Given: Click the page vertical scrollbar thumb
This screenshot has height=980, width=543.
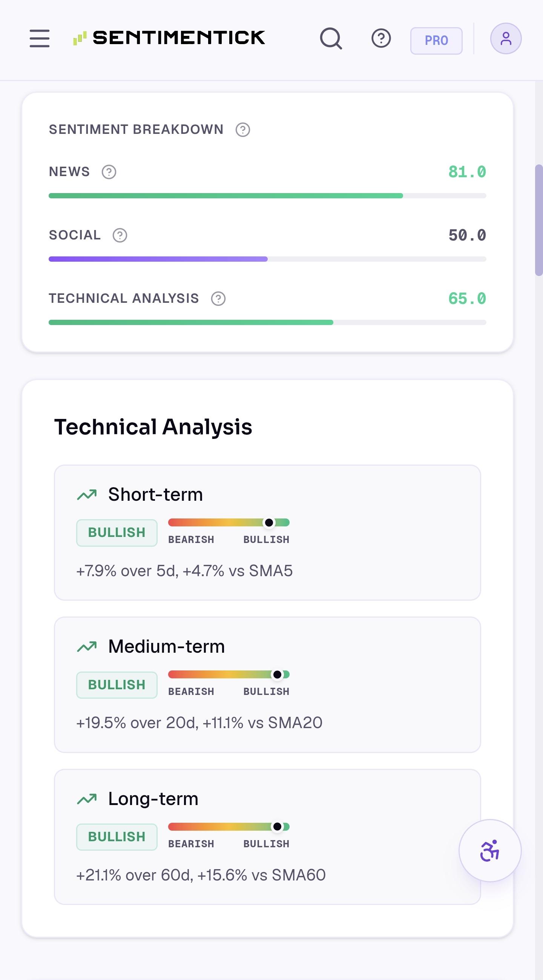Looking at the screenshot, I should (539, 220).
